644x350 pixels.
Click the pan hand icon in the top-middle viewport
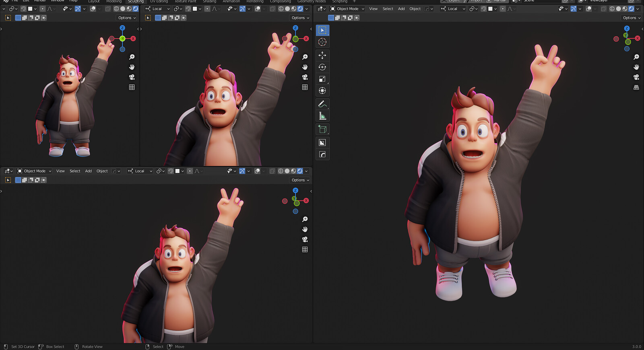pyautogui.click(x=305, y=67)
